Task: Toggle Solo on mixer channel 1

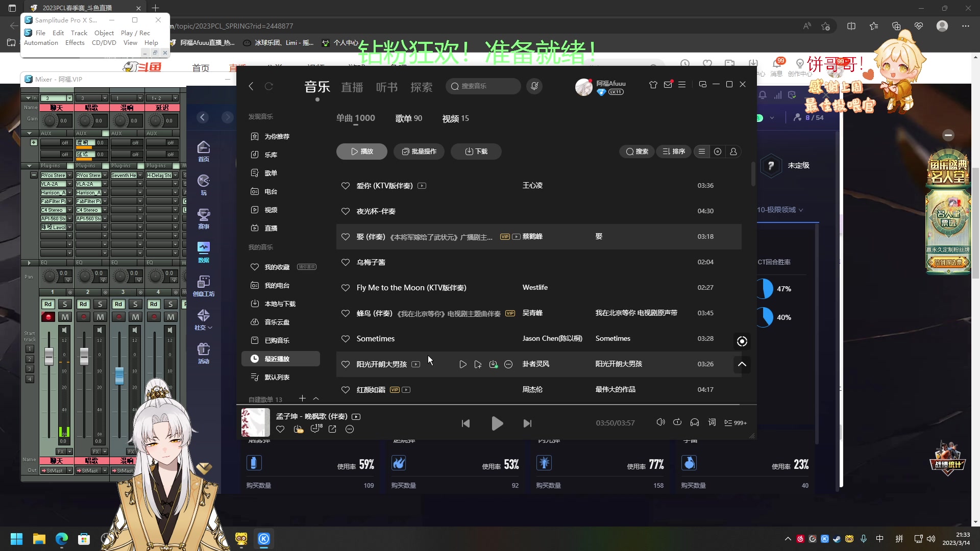Action: pyautogui.click(x=65, y=304)
